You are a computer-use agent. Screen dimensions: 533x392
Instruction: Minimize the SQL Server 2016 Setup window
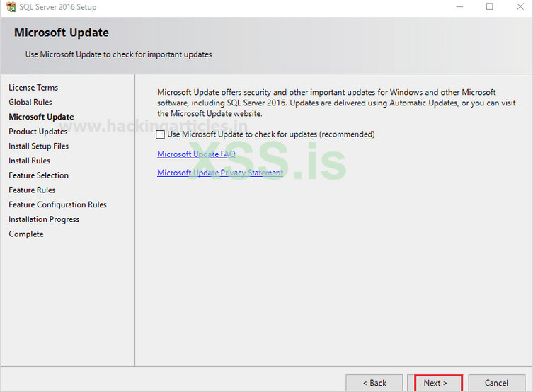[459, 7]
